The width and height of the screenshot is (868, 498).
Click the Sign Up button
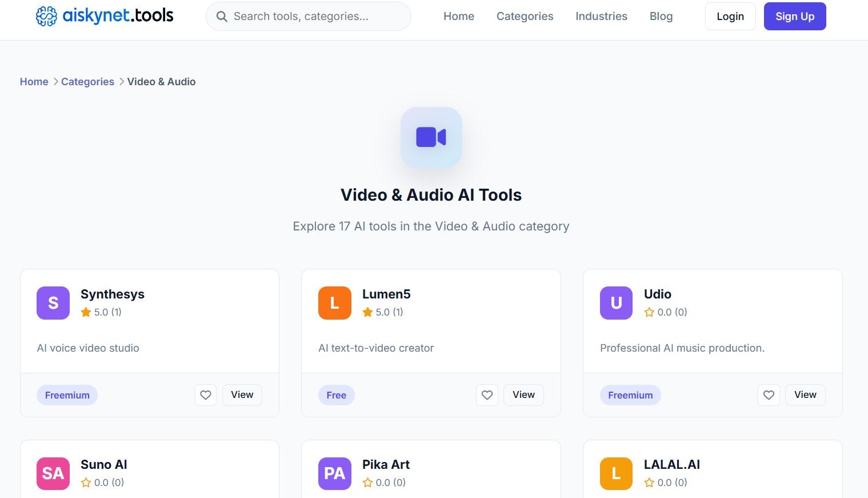794,16
